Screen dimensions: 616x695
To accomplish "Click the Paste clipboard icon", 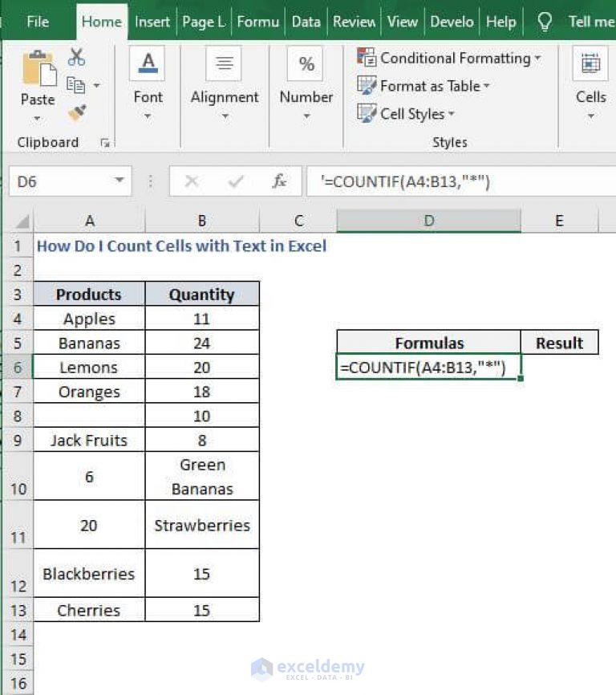I will click(39, 68).
